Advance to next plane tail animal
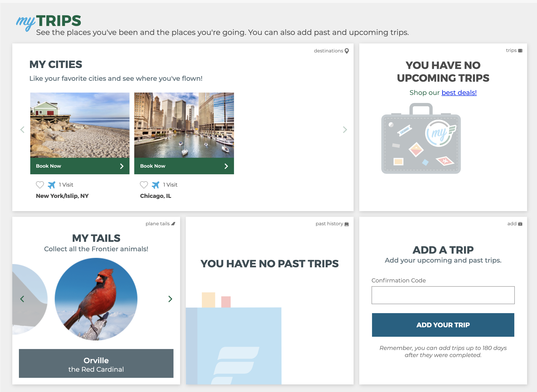Screen dimensions: 537x392 point(170,299)
